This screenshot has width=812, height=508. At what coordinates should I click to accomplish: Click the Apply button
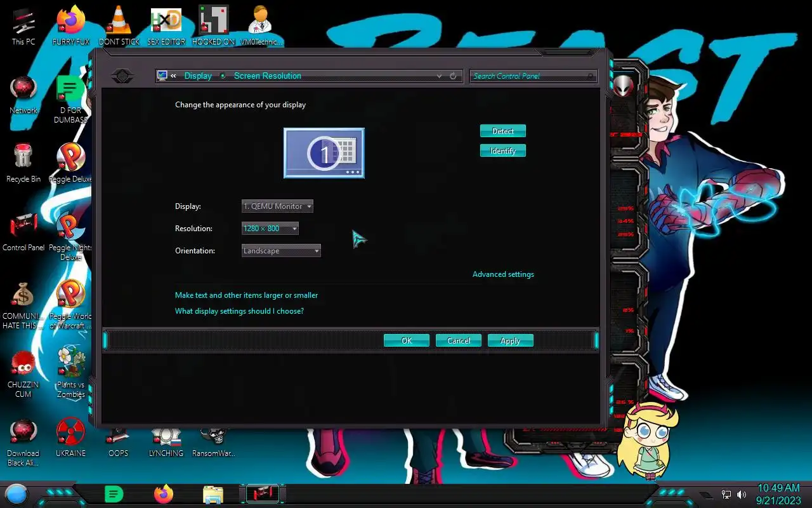[510, 341]
